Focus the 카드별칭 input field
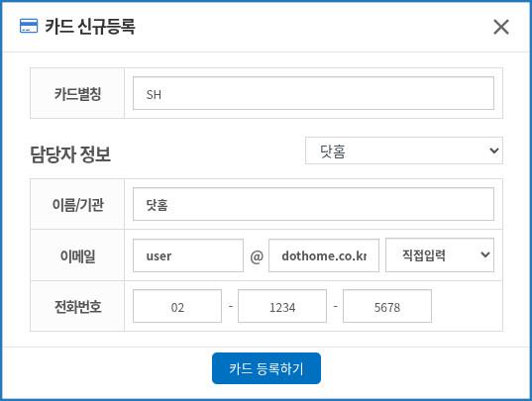This screenshot has height=401, width=532. pyautogui.click(x=313, y=93)
